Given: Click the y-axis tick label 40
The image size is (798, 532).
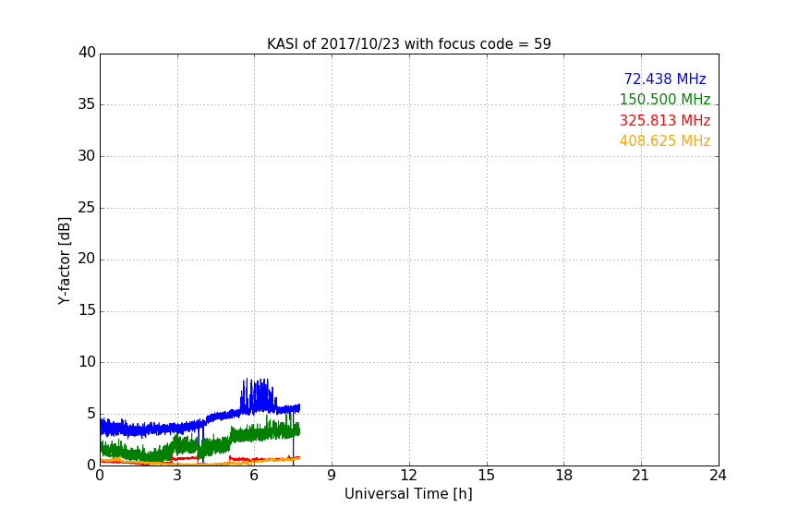Looking at the screenshot, I should coord(87,53).
